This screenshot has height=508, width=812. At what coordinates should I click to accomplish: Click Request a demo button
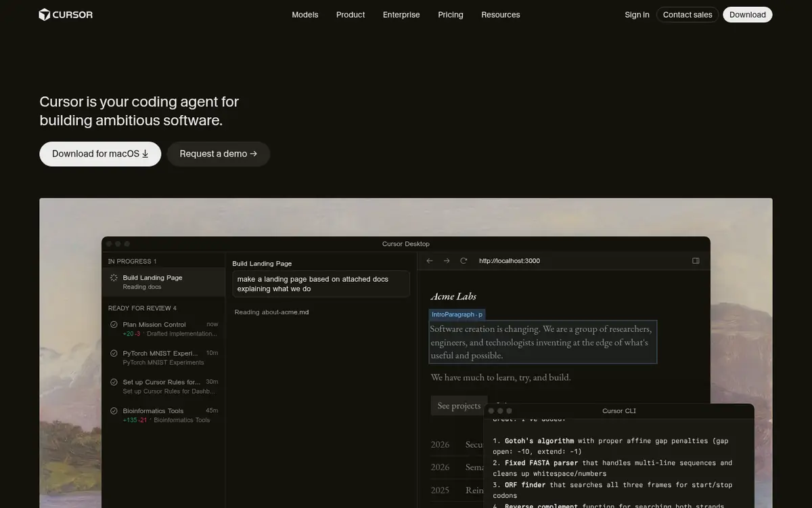pyautogui.click(x=219, y=154)
